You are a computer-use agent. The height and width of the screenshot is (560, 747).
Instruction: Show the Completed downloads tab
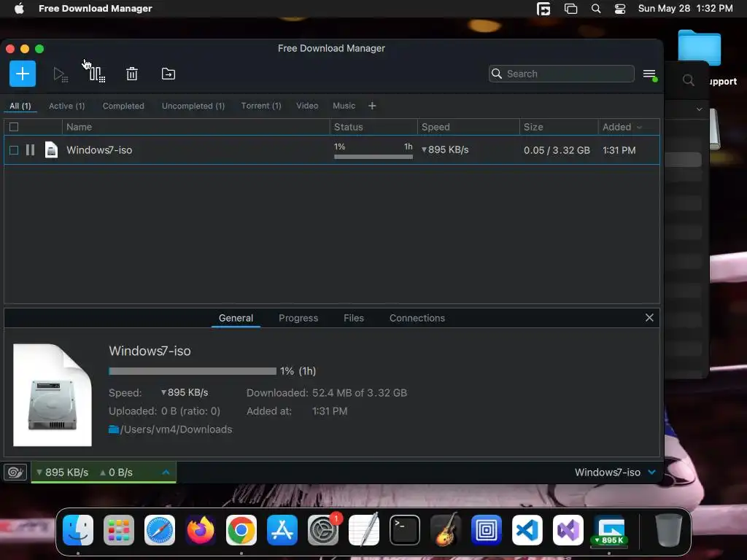[x=123, y=106]
